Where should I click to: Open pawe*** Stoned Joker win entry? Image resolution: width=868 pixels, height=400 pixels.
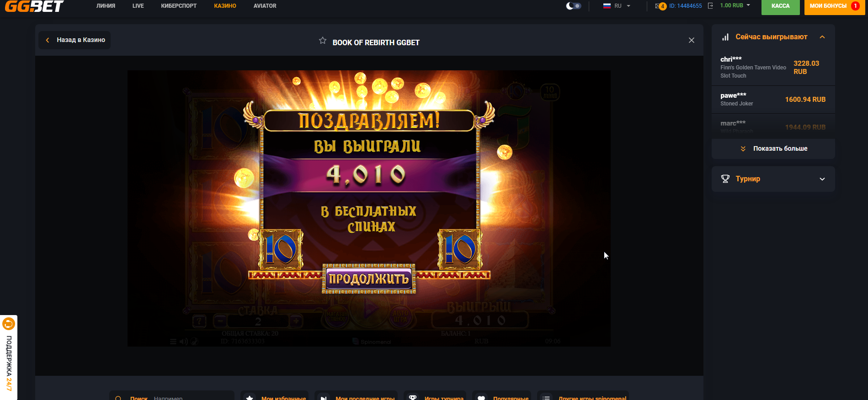pyautogui.click(x=773, y=100)
